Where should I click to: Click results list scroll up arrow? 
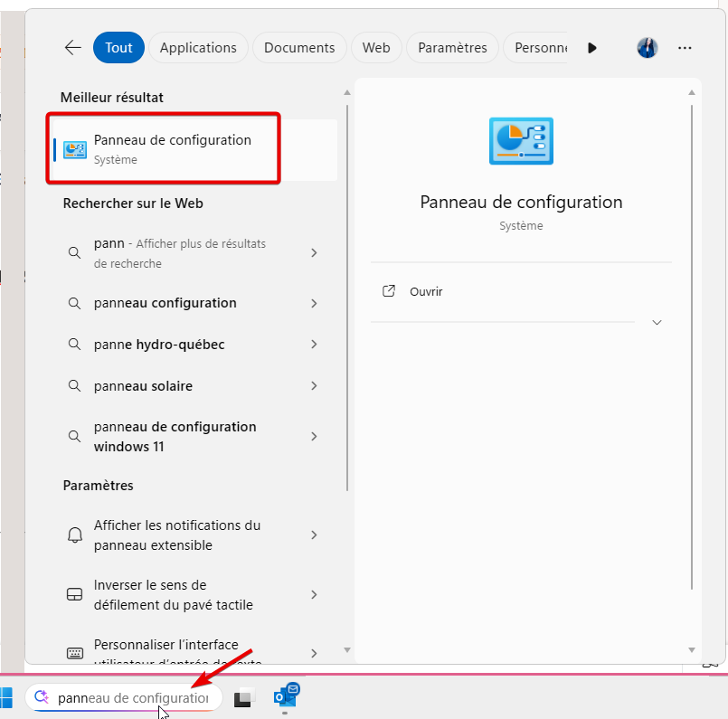tap(347, 93)
